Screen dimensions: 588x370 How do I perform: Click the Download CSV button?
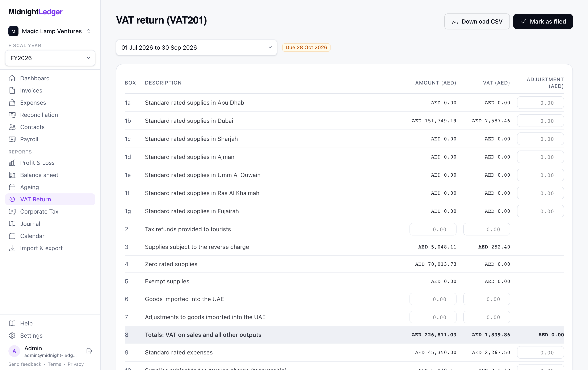point(477,21)
